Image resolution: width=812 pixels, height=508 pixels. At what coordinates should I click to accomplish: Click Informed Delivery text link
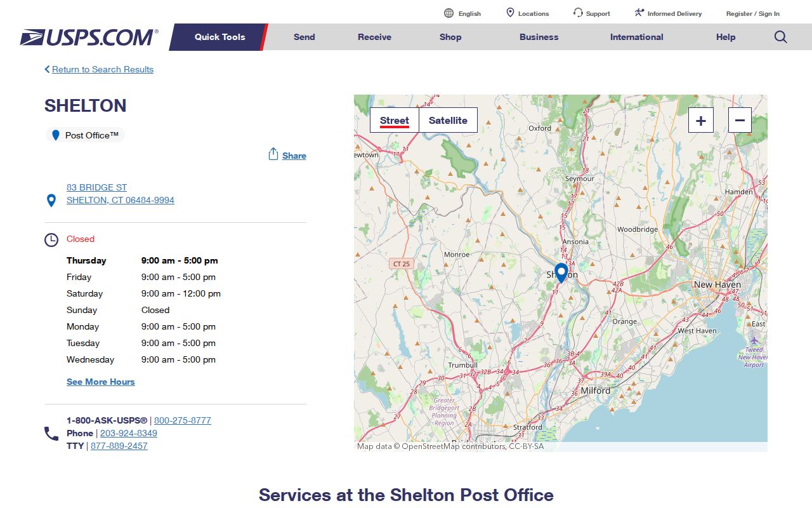[x=675, y=13]
